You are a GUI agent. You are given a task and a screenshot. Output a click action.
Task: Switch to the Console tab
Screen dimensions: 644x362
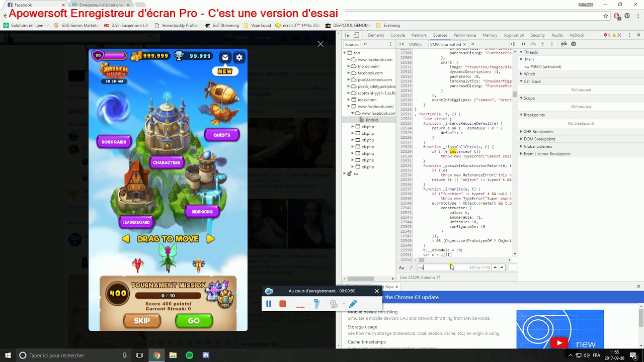pos(397,35)
